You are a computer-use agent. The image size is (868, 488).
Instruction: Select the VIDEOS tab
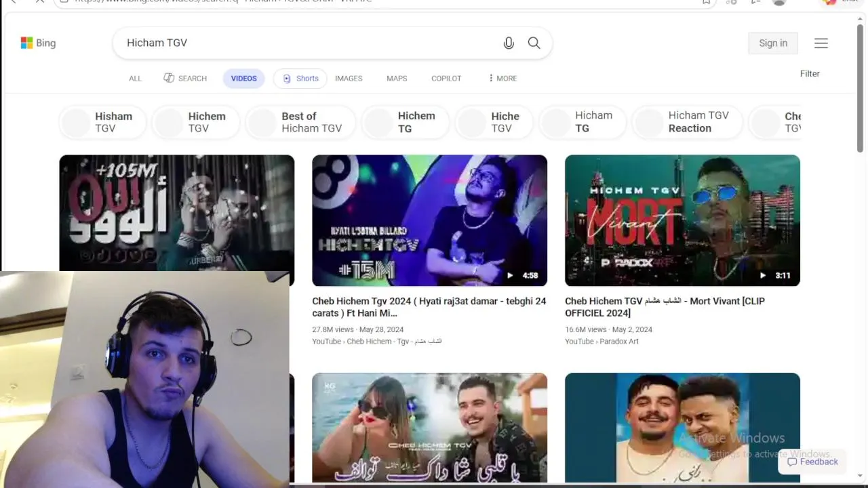(243, 79)
